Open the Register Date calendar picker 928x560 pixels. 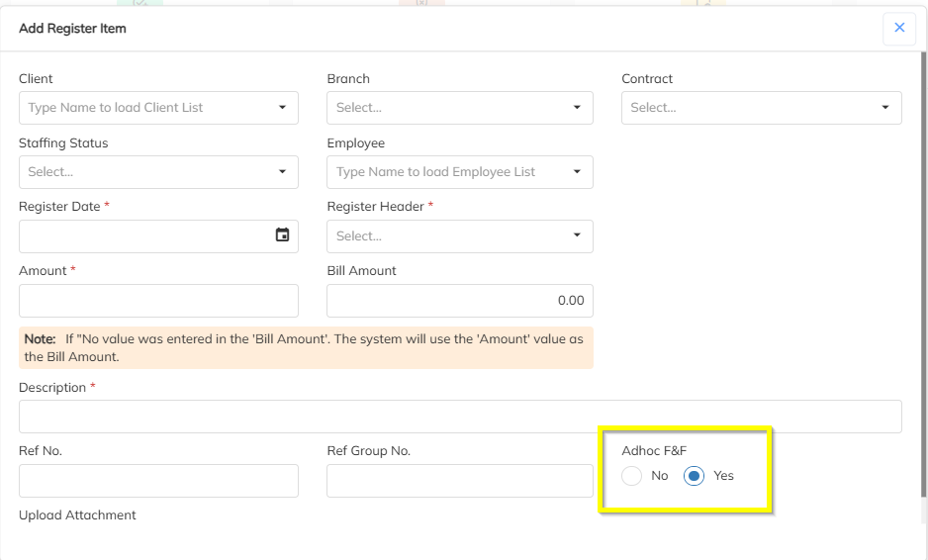[x=283, y=235]
